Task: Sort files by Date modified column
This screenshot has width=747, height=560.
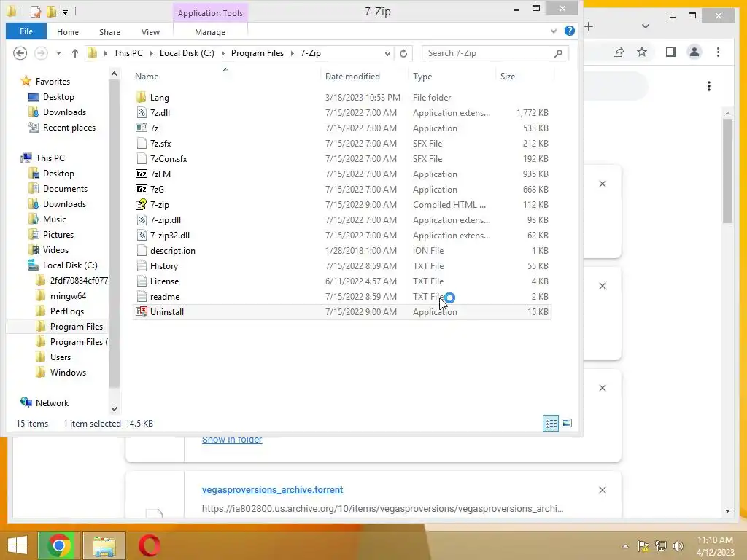Action: [352, 76]
